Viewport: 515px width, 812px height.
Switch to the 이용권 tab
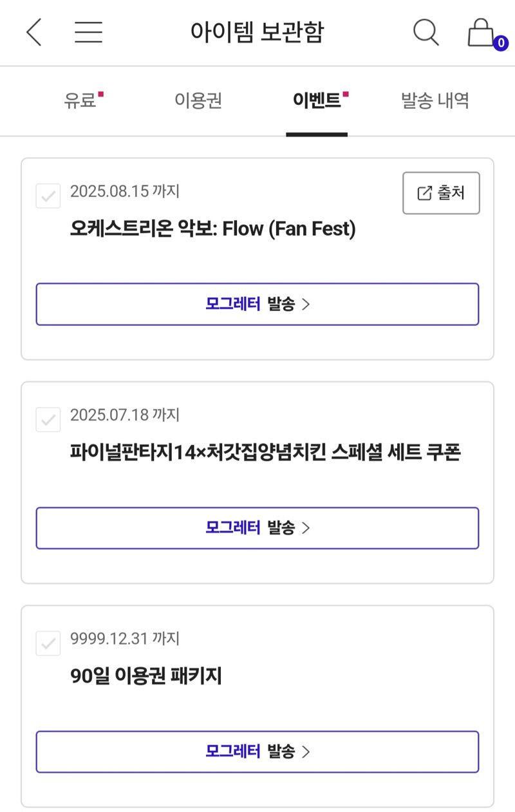coord(198,101)
